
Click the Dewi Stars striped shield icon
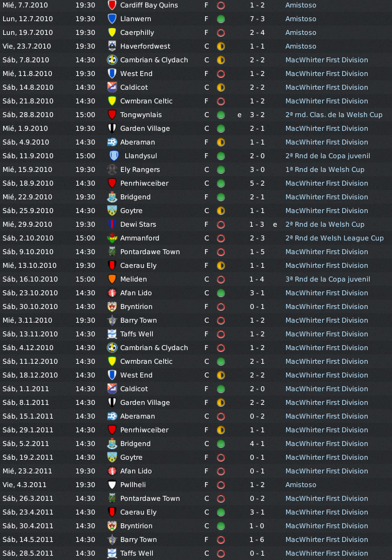pyautogui.click(x=112, y=224)
